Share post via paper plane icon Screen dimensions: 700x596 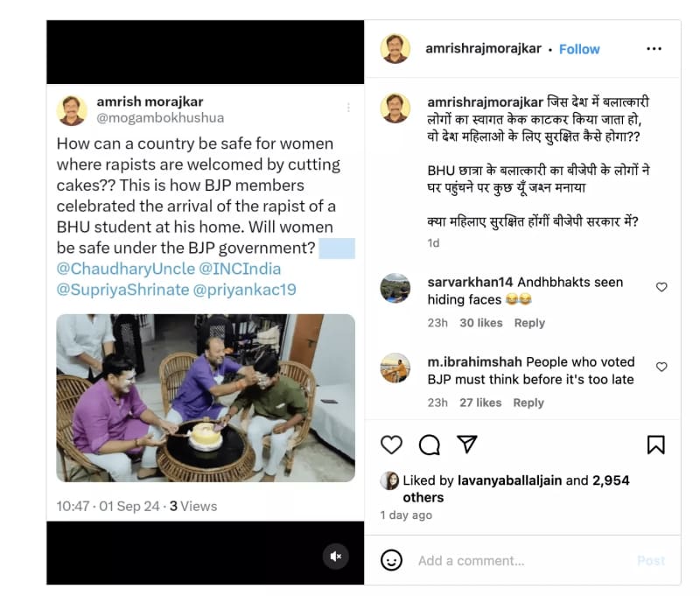[x=467, y=445]
